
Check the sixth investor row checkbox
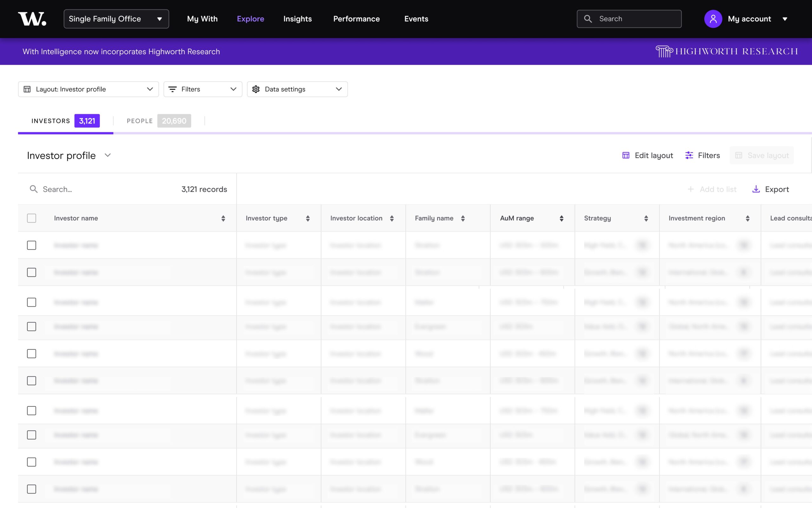tap(31, 381)
